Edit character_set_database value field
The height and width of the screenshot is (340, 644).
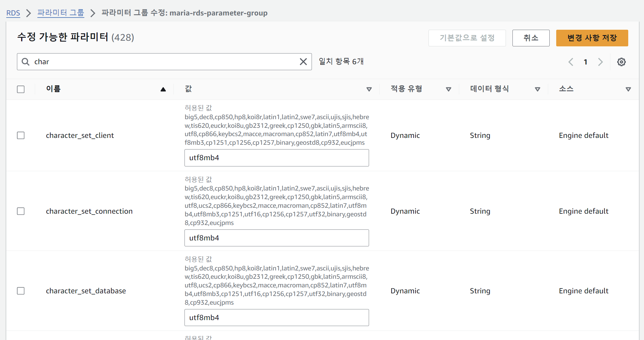click(276, 317)
